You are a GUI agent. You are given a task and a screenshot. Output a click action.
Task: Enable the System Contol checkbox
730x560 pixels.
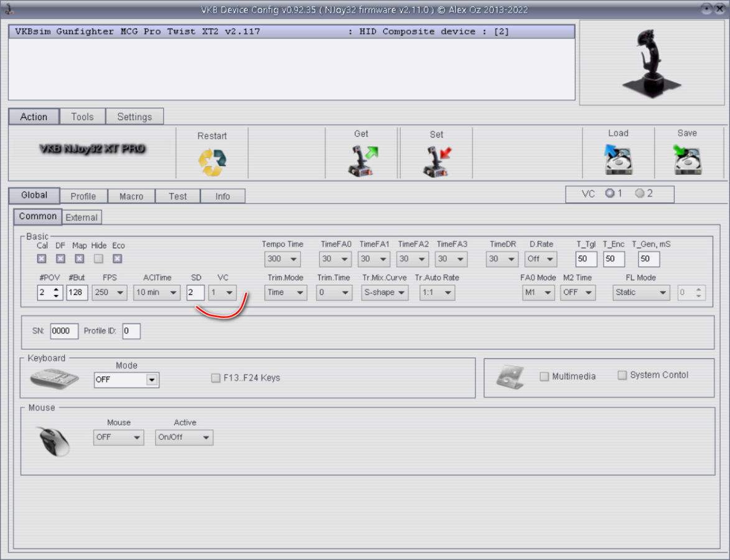[x=622, y=375]
